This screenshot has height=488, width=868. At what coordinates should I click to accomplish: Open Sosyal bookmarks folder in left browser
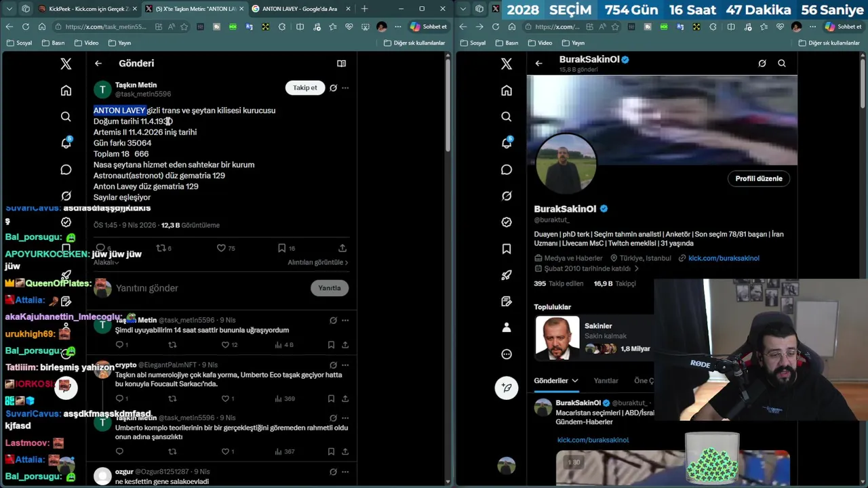[x=19, y=43]
